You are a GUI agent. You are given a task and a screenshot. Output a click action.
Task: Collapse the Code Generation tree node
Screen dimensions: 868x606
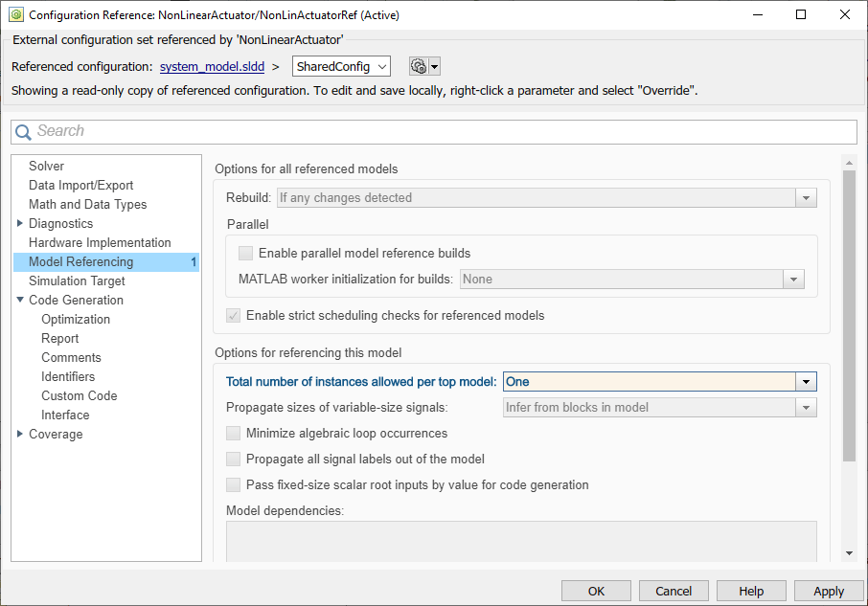point(20,300)
